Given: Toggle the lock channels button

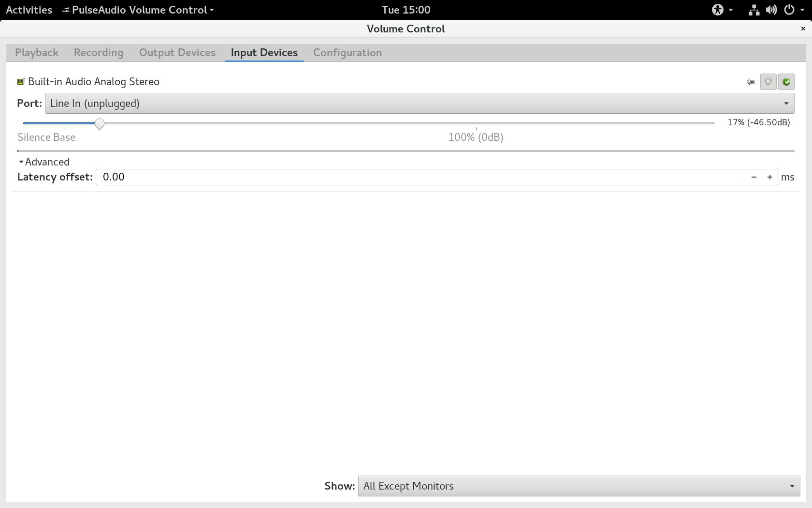Looking at the screenshot, I should (x=768, y=82).
